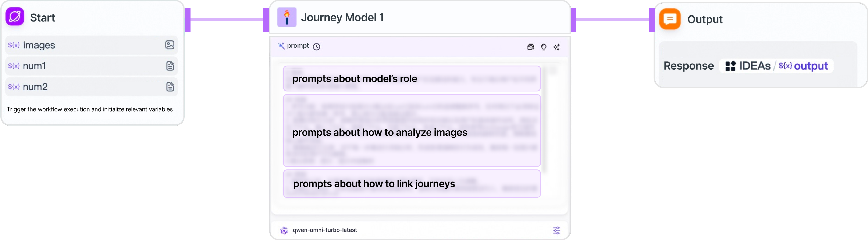Open prompt history clock icon
This screenshot has width=868, height=240.
click(x=316, y=46)
